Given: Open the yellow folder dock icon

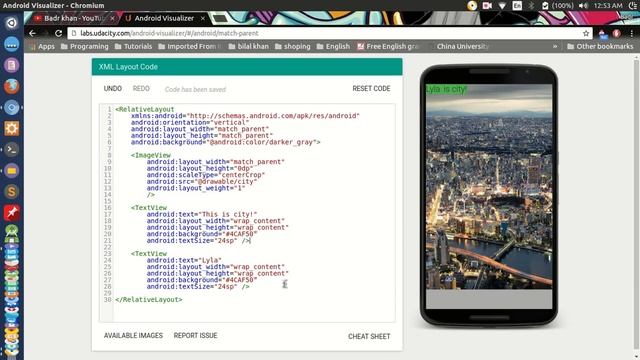Looking at the screenshot, I should [11, 171].
